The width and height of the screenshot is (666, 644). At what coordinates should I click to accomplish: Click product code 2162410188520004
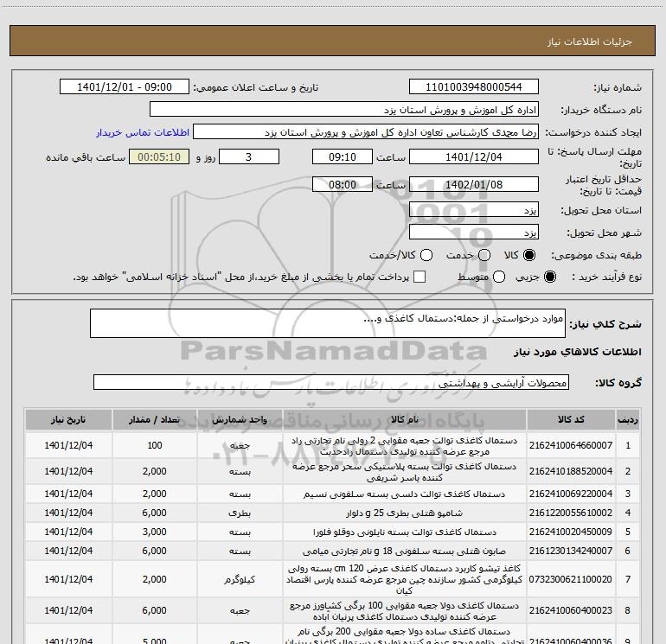coord(571,471)
